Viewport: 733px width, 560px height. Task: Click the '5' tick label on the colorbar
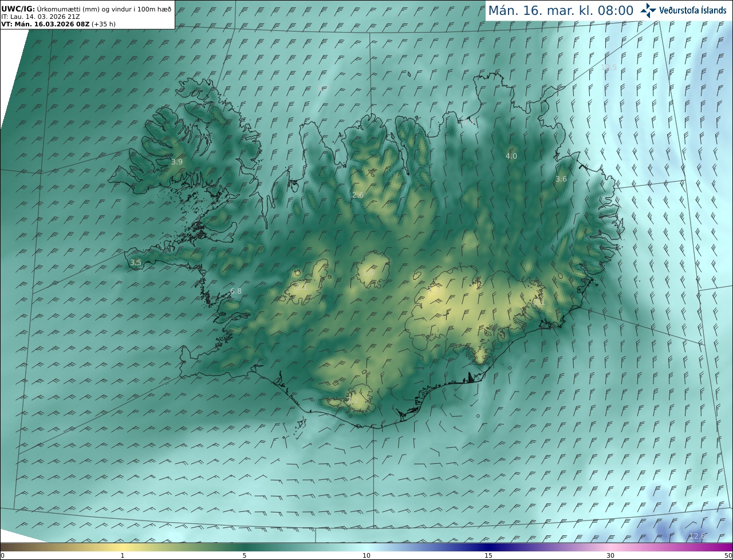[245, 555]
